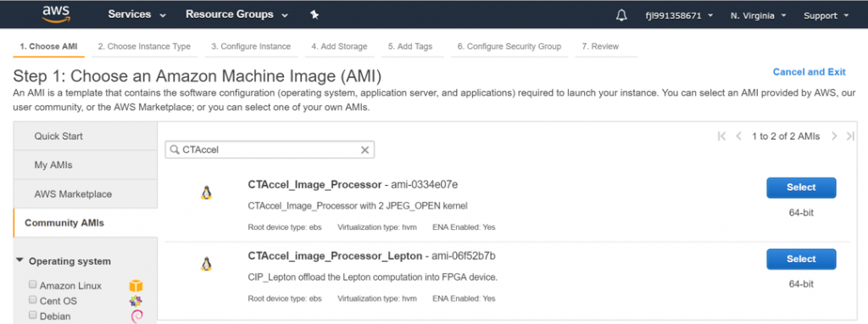Image resolution: width=868 pixels, height=324 pixels.
Task: Go to next page of AMIs arrow
Action: tap(834, 137)
